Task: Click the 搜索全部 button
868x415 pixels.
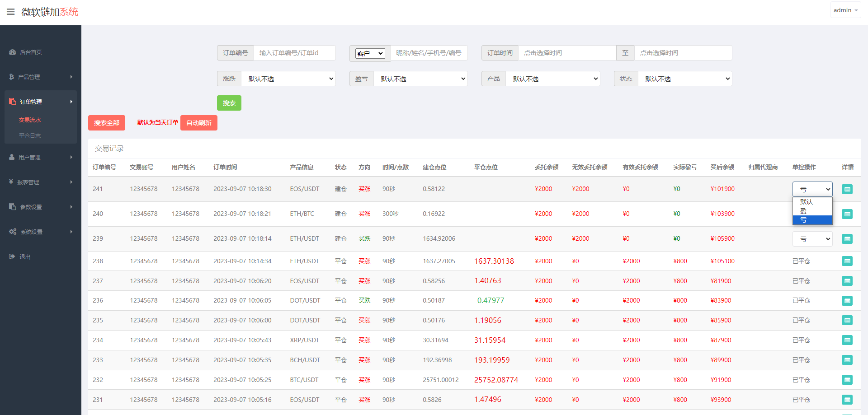Action: [x=106, y=122]
